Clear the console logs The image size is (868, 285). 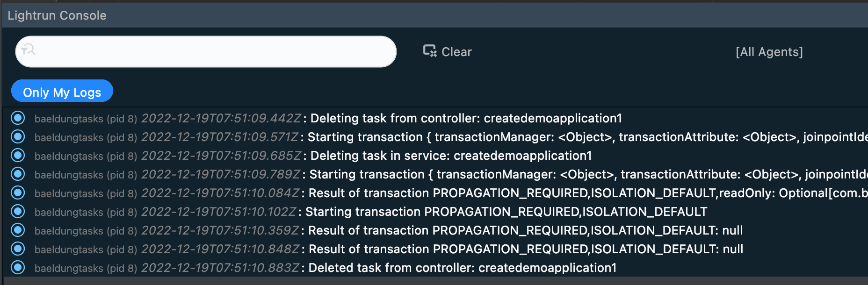[x=456, y=52]
